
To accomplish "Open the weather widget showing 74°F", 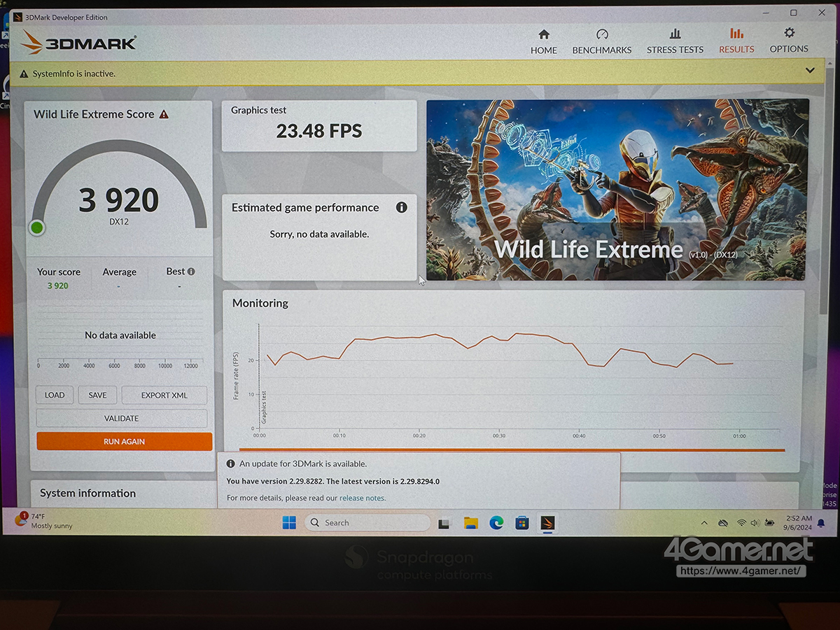I will [x=43, y=521].
